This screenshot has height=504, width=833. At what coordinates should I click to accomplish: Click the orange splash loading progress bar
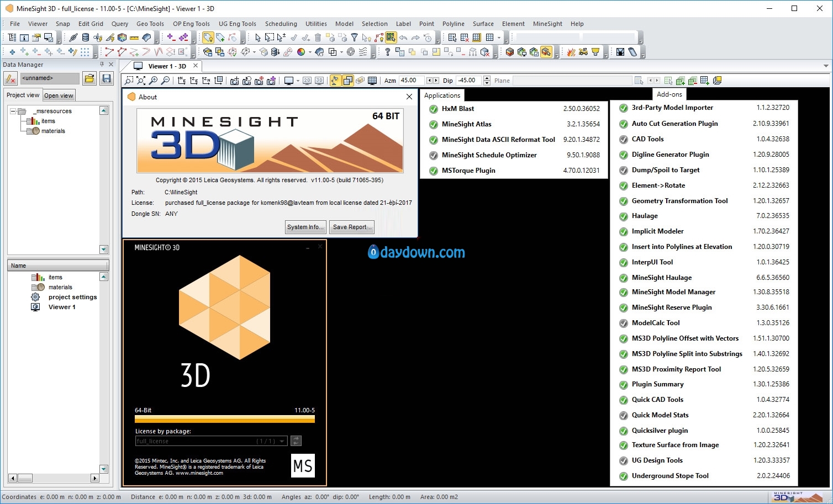click(x=225, y=419)
